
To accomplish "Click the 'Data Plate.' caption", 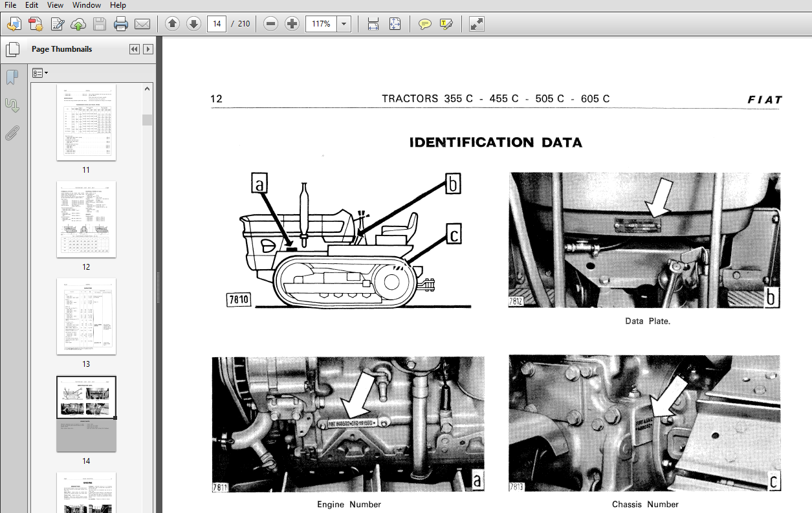I will (x=648, y=321).
